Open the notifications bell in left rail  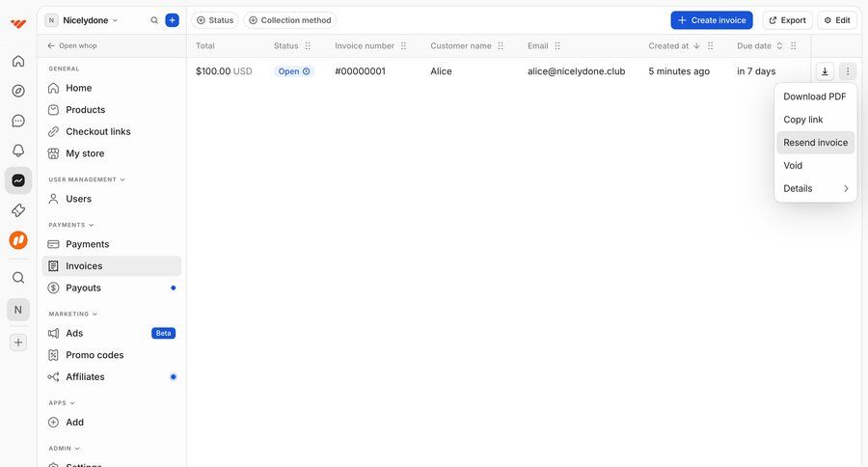click(18, 151)
